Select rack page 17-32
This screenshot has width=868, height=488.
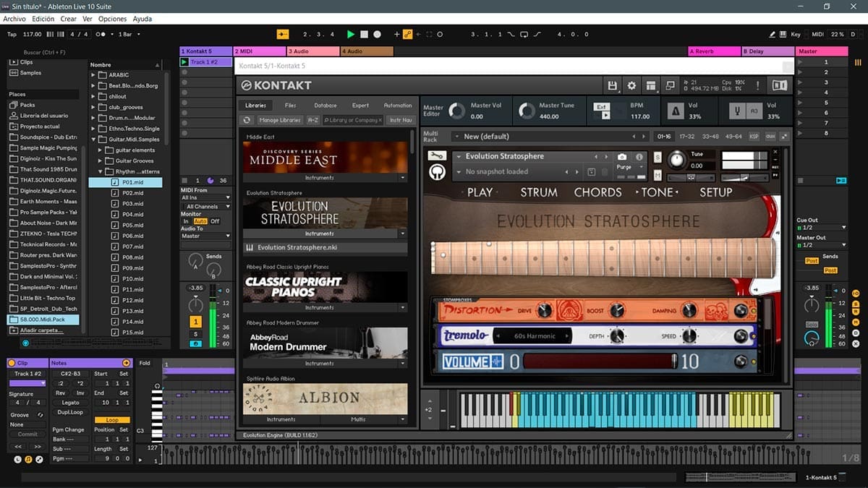pyautogui.click(x=687, y=136)
